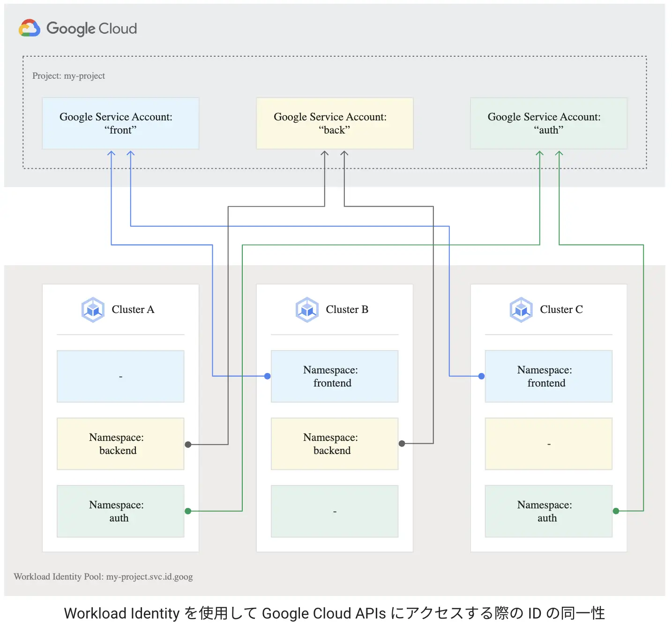Viewport: 672px width, 626px height.
Task: Select the Cluster B hexagon icon
Action: pyautogui.click(x=307, y=309)
